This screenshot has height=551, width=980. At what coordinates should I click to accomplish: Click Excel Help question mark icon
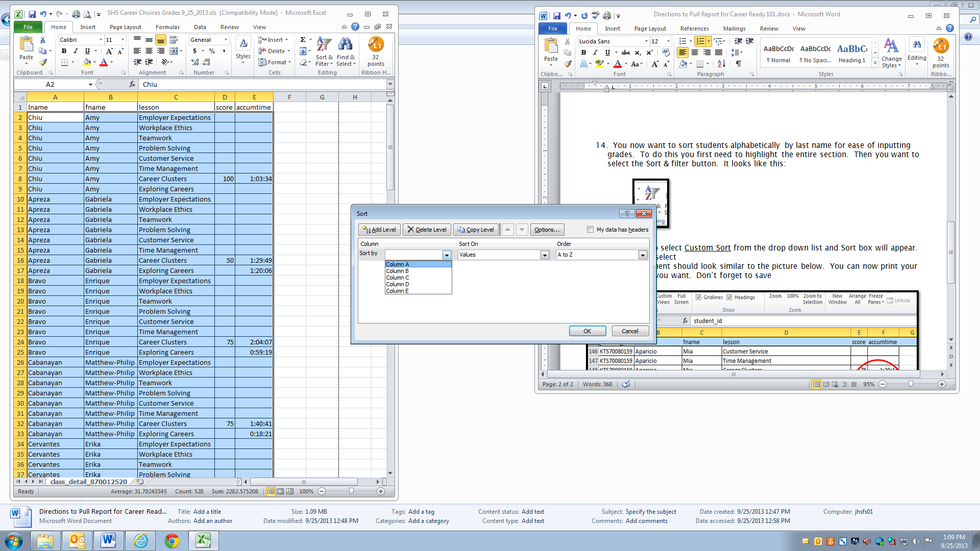click(x=355, y=27)
